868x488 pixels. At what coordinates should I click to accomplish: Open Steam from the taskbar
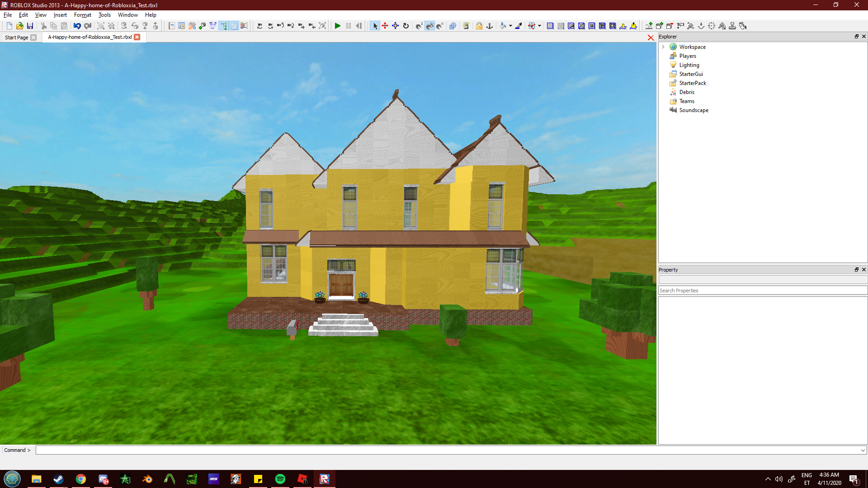click(59, 479)
